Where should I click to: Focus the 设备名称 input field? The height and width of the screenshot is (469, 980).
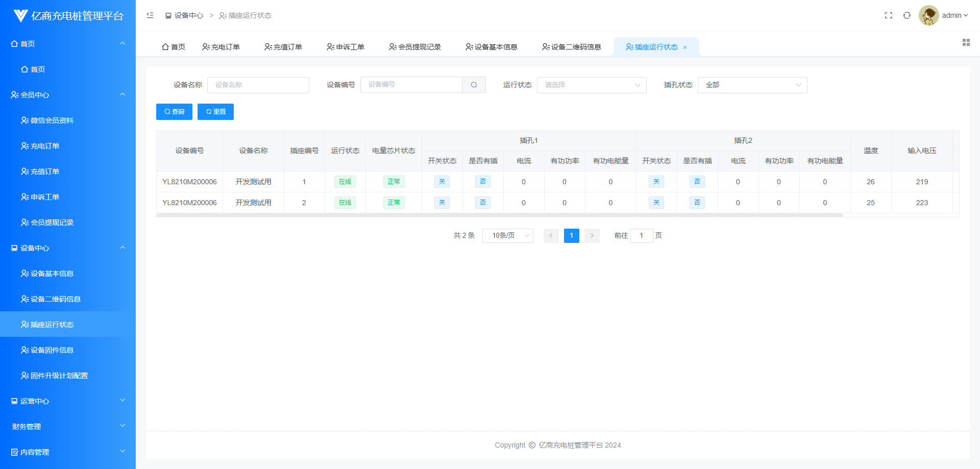[x=258, y=85]
